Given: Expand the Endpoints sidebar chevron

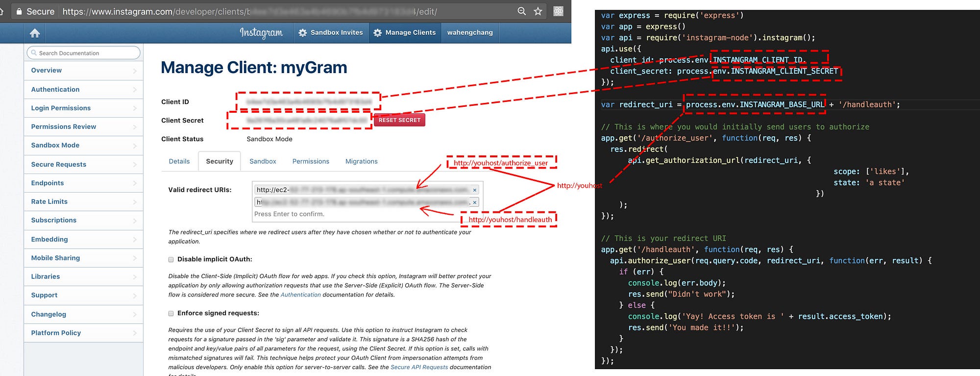Looking at the screenshot, I should tap(135, 183).
